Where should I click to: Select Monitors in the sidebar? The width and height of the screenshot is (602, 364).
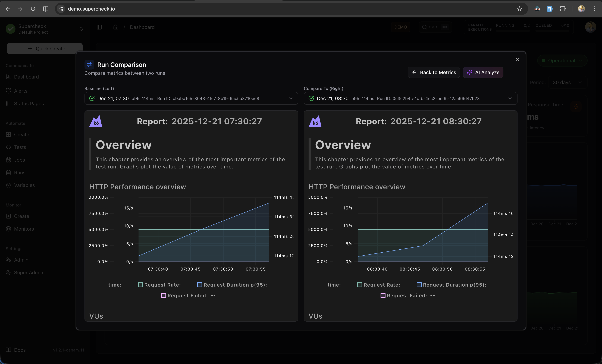click(x=24, y=229)
